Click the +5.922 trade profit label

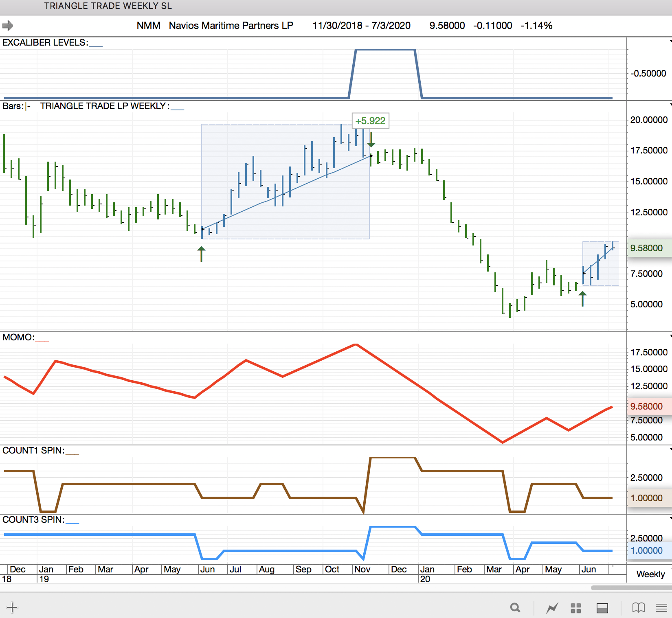(370, 121)
